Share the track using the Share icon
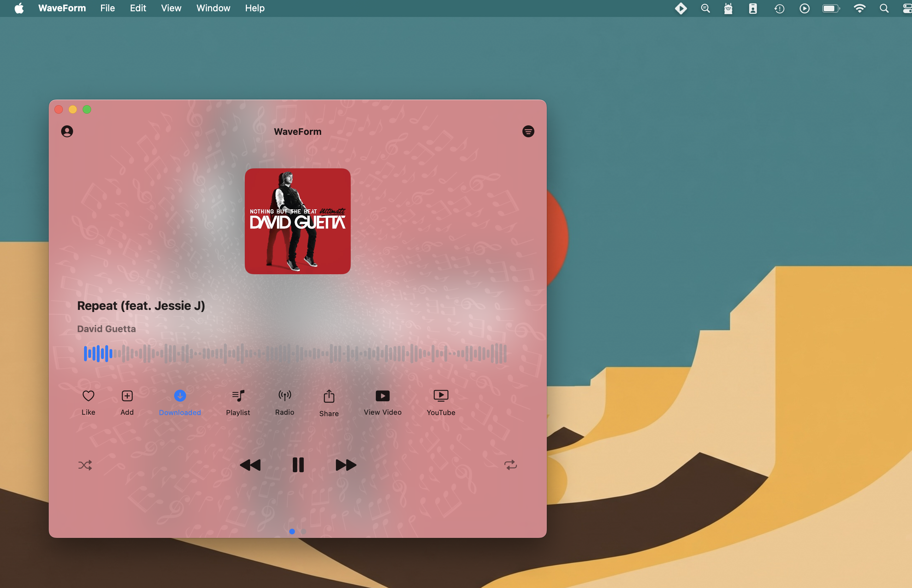This screenshot has height=588, width=912. 329,396
